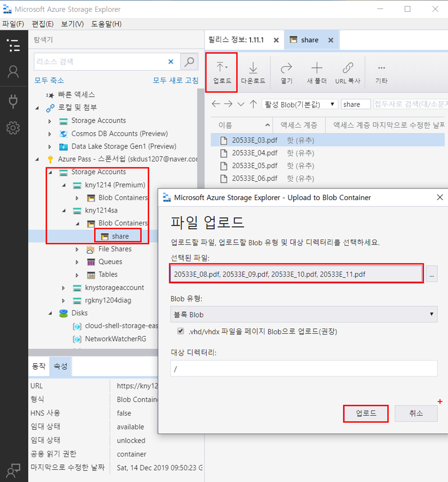This screenshot has height=482, width=448.
Task: Open the View (보기) menu
Action: point(72,24)
